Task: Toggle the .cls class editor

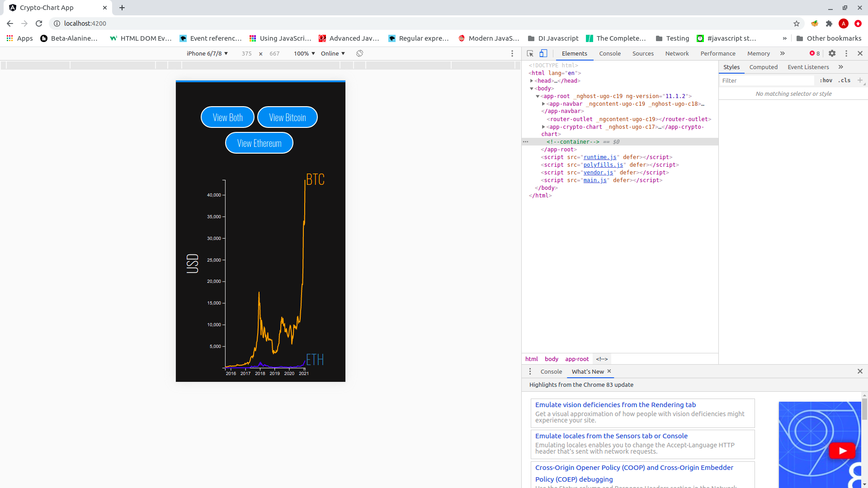Action: tap(844, 80)
